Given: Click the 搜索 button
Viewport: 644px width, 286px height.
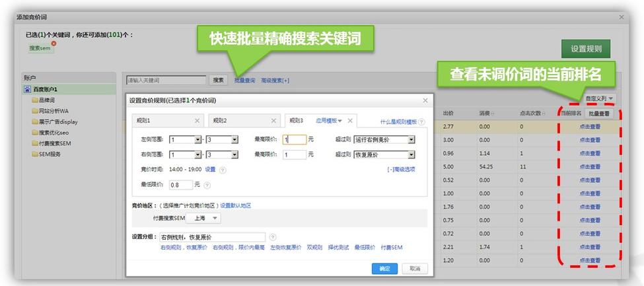Looking at the screenshot, I should tap(218, 80).
